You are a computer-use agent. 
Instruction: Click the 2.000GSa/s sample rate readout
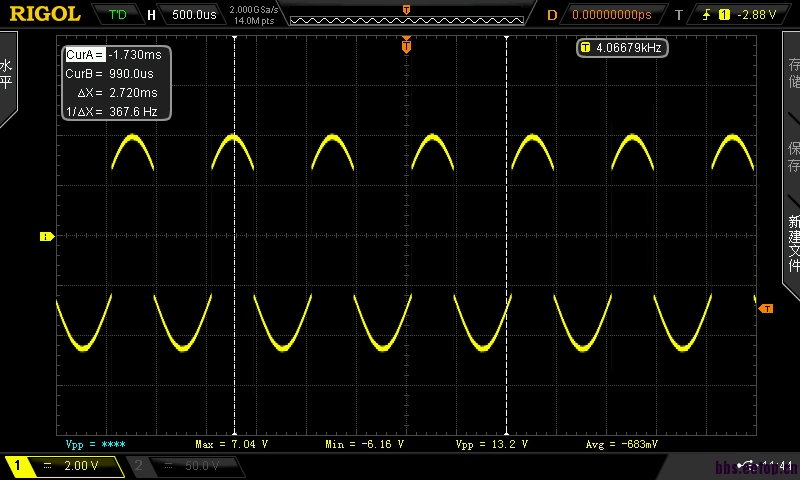point(254,10)
